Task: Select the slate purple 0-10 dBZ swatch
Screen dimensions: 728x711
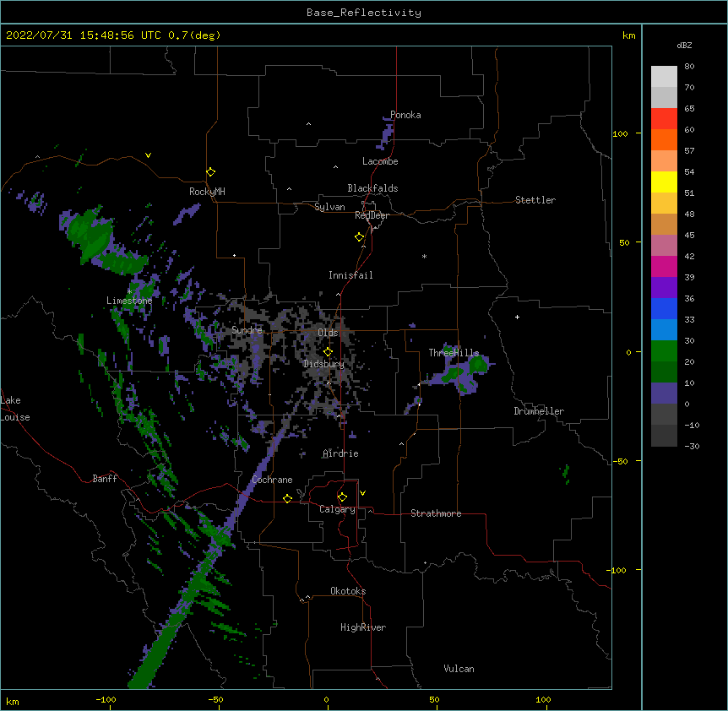Action: (664, 393)
